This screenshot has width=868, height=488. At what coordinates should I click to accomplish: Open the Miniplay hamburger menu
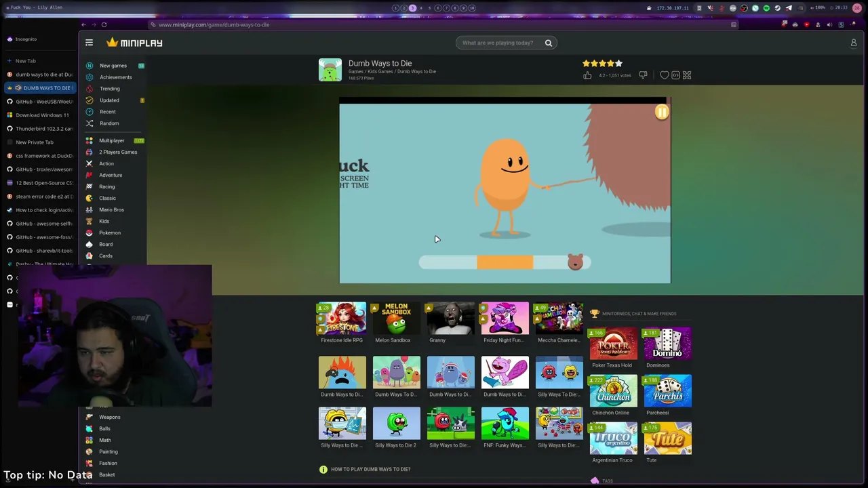coord(89,43)
